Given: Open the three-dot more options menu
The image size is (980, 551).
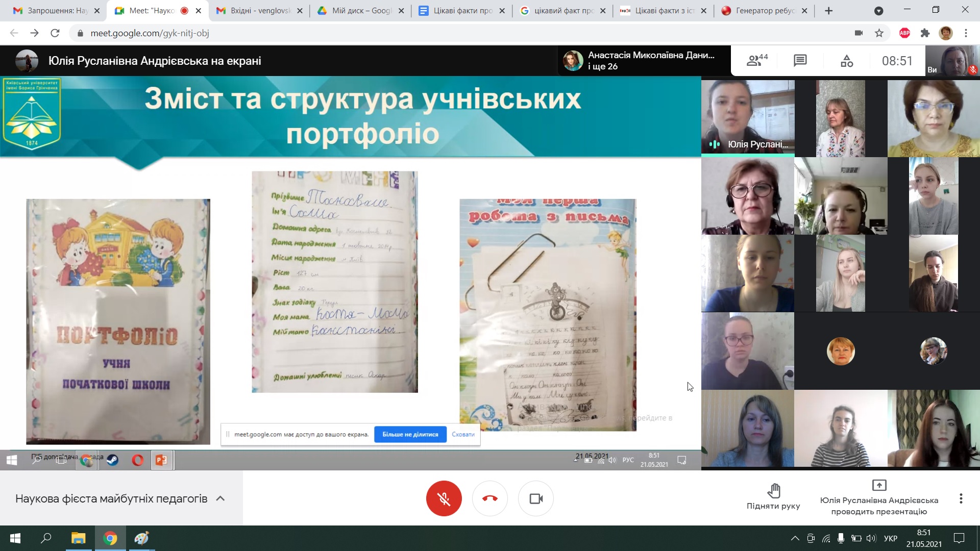Looking at the screenshot, I should [x=961, y=498].
